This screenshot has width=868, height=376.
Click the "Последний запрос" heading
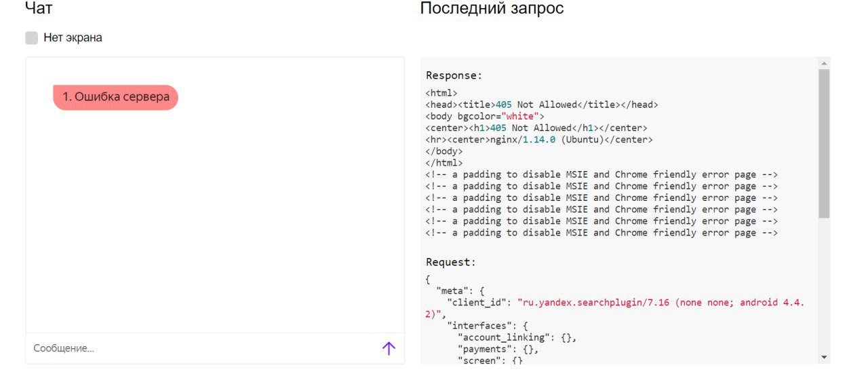point(492,9)
